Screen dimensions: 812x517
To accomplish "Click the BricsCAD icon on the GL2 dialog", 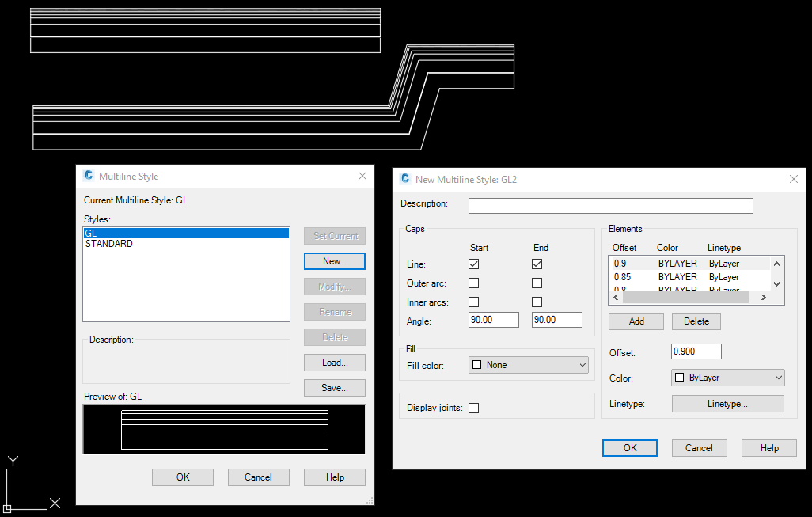I will (404, 179).
